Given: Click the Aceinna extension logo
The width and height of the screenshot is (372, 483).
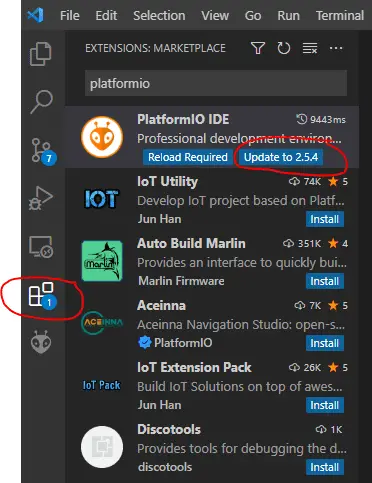Looking at the screenshot, I should [x=102, y=322].
